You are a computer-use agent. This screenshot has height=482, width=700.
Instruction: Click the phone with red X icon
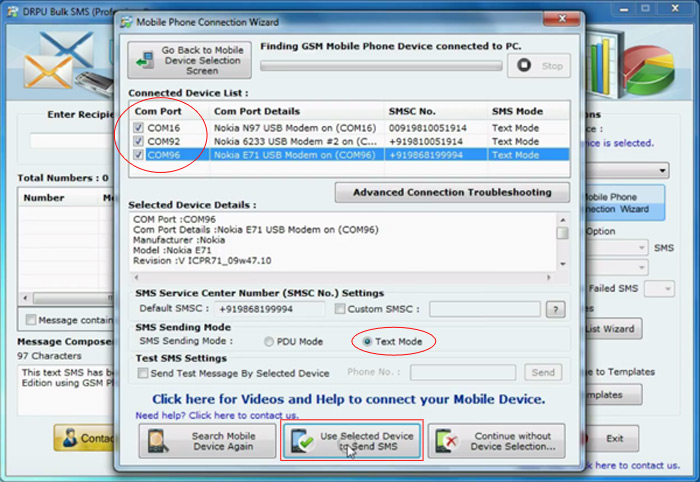point(447,441)
